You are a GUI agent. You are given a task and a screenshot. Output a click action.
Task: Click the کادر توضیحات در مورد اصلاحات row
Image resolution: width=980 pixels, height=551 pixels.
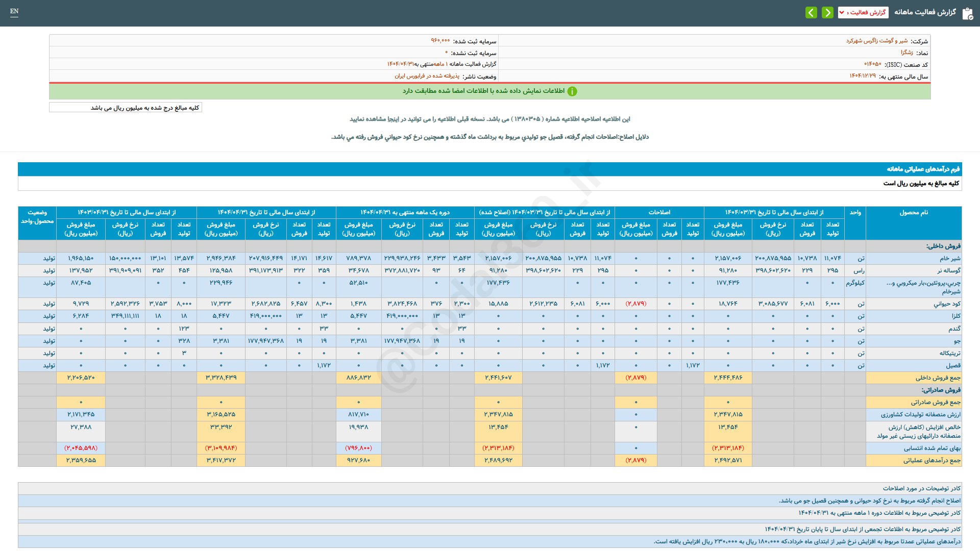(x=490, y=488)
